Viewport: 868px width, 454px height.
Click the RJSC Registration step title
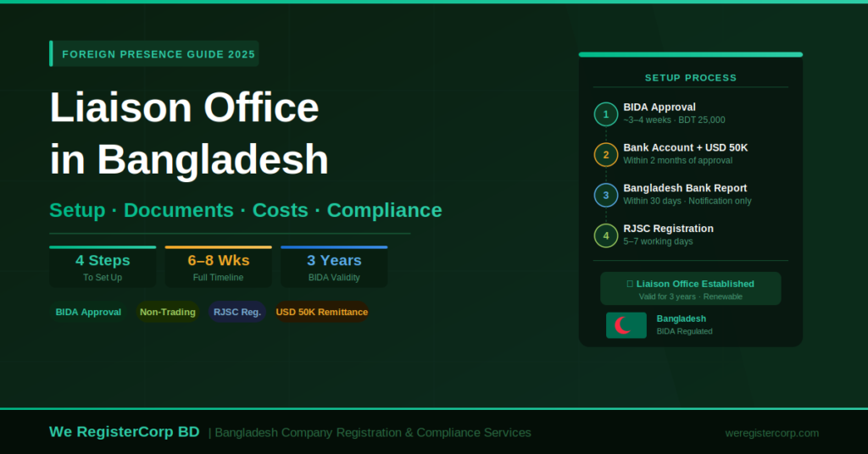tap(668, 229)
